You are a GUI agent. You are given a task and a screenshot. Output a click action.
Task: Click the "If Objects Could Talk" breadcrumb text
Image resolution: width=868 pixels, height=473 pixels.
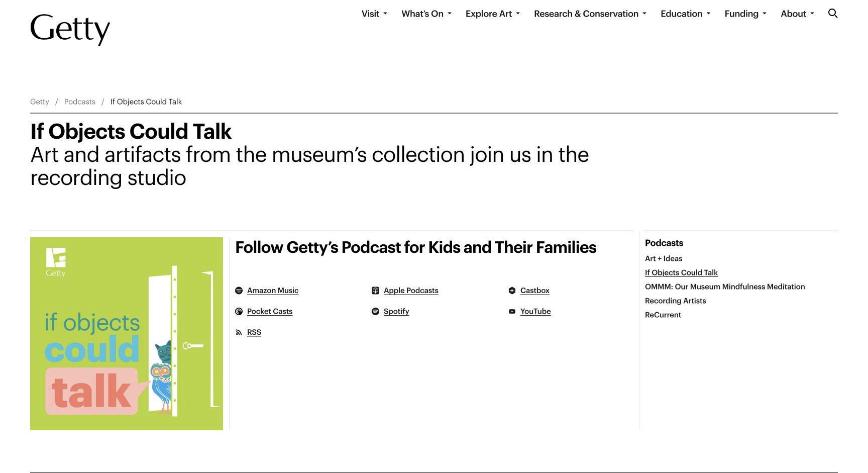[x=146, y=102]
